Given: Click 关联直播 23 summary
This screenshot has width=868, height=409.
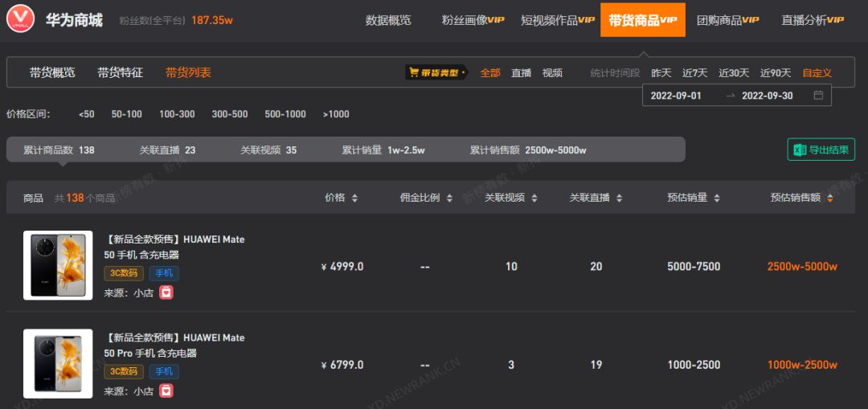Looking at the screenshot, I should [167, 150].
